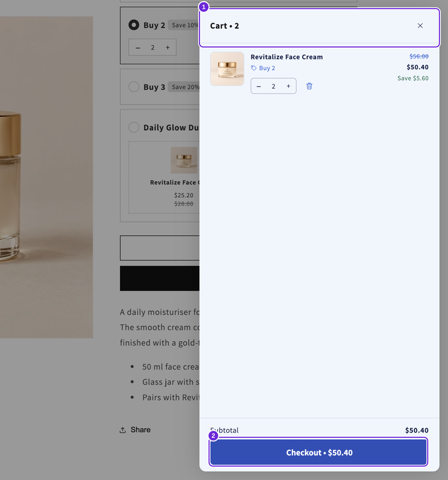Click the Save 20% badge
This screenshot has width=448, height=480.
click(x=184, y=87)
